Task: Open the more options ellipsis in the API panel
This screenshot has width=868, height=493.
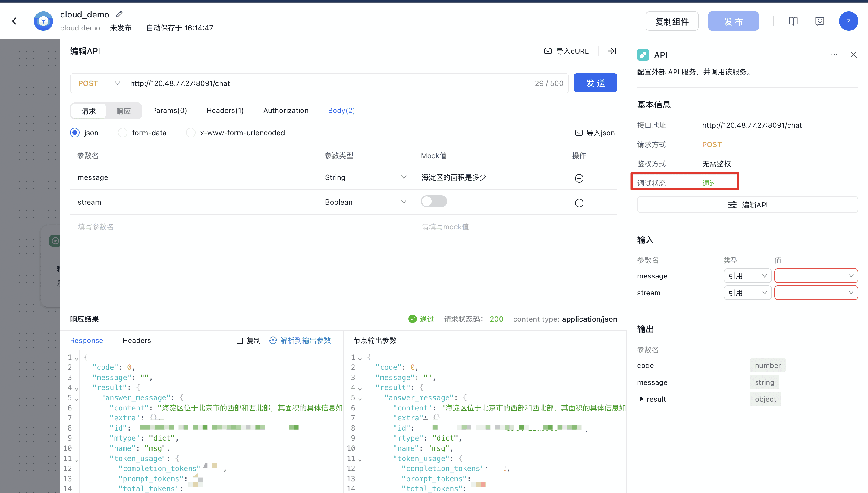Action: [x=834, y=55]
